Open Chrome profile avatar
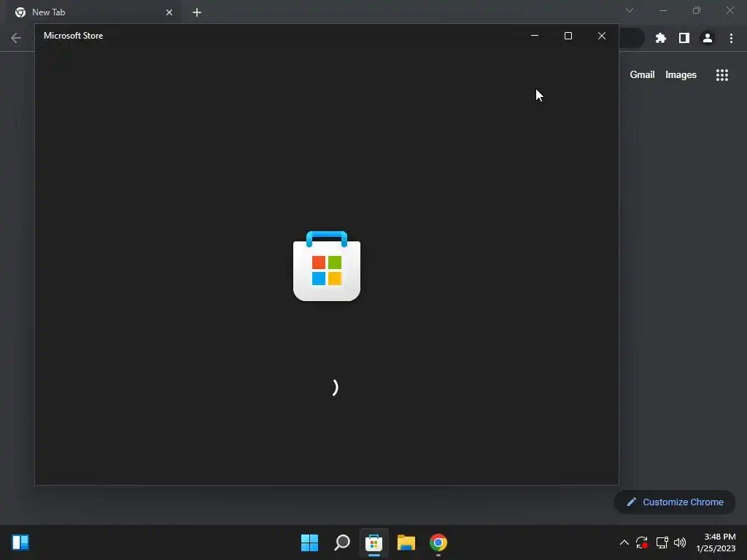 point(708,38)
